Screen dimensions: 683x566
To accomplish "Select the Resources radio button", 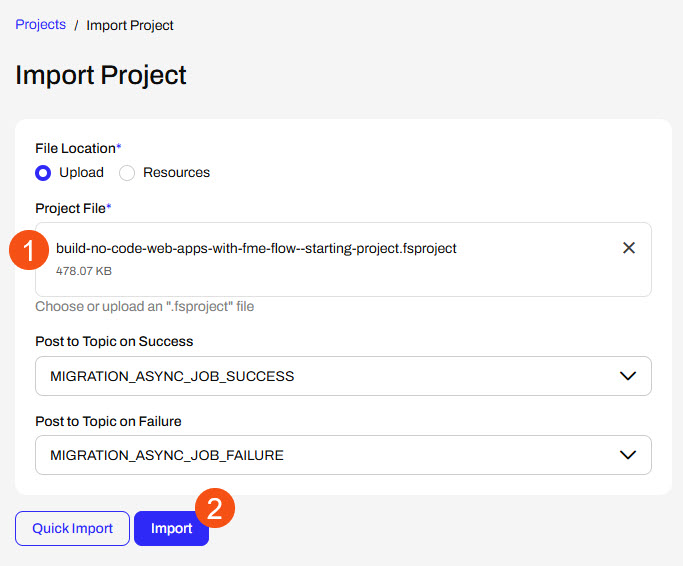I will pos(127,173).
